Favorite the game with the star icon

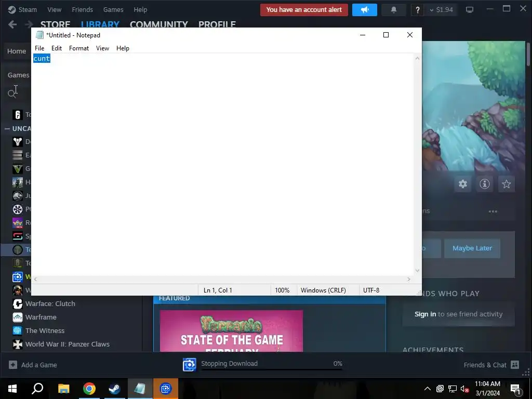(x=506, y=184)
